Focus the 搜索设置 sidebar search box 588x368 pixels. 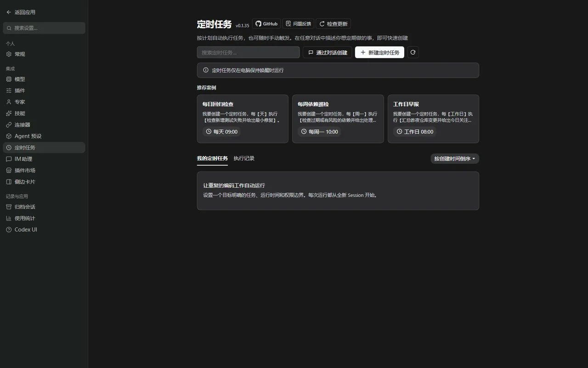44,28
